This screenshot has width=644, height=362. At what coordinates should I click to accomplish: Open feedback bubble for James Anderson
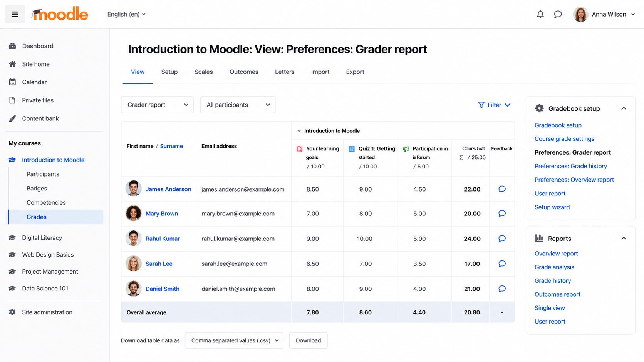click(x=502, y=189)
